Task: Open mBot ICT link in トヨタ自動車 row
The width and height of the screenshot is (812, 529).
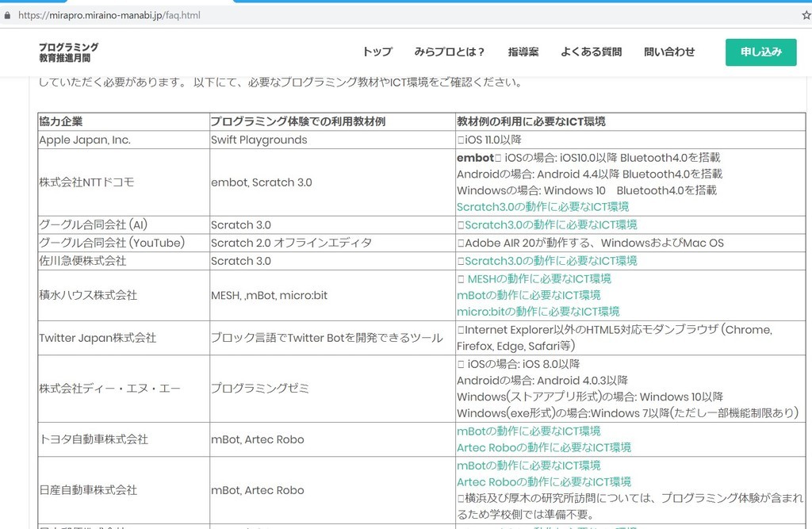Action: [x=529, y=431]
